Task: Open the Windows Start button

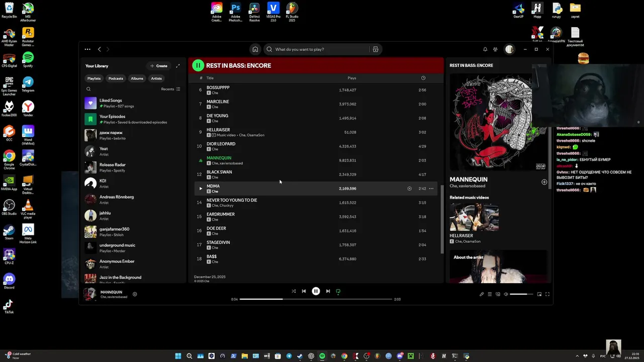Action: 178,356
